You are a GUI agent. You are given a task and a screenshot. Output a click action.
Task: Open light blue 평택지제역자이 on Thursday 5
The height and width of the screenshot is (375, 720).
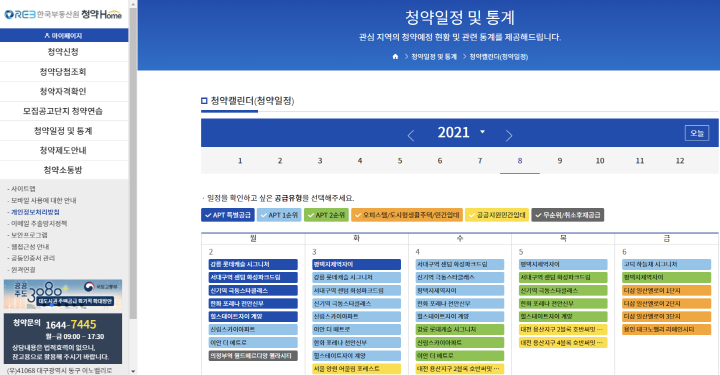coord(563,264)
